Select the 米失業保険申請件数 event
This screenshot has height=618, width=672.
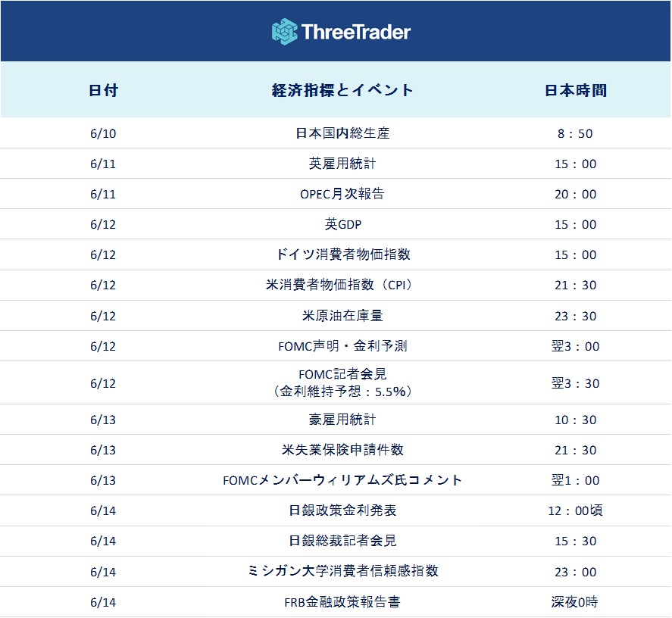coord(342,450)
